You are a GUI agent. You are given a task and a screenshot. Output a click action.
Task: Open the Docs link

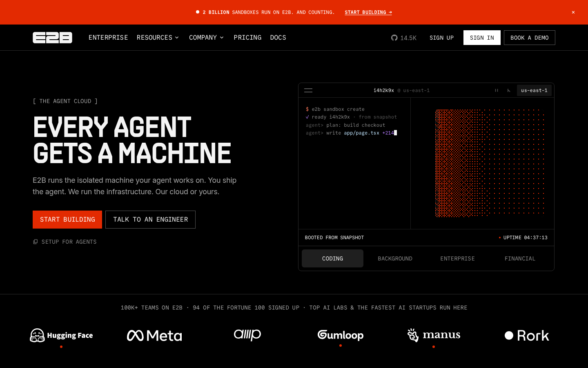(x=278, y=38)
